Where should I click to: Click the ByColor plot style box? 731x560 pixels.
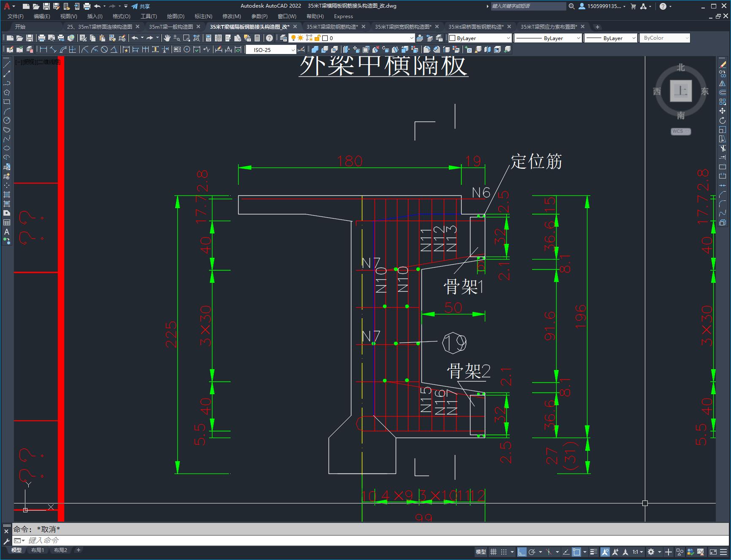(665, 38)
